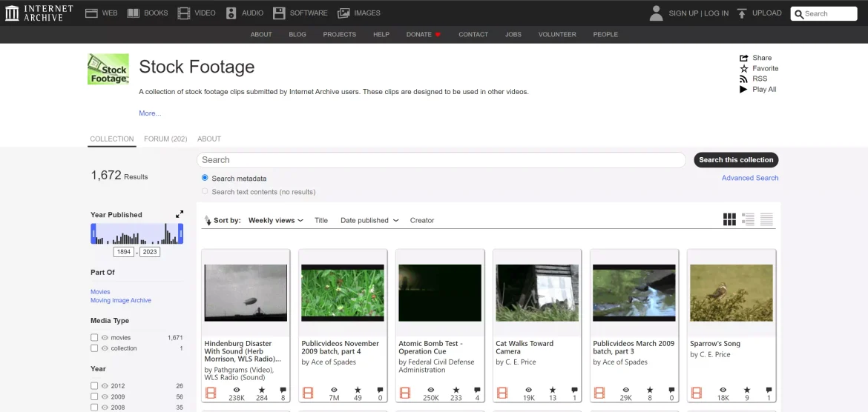The image size is (868, 412).
Task: Open the Cat Walks Toward Camera thumbnail
Action: pyautogui.click(x=537, y=293)
